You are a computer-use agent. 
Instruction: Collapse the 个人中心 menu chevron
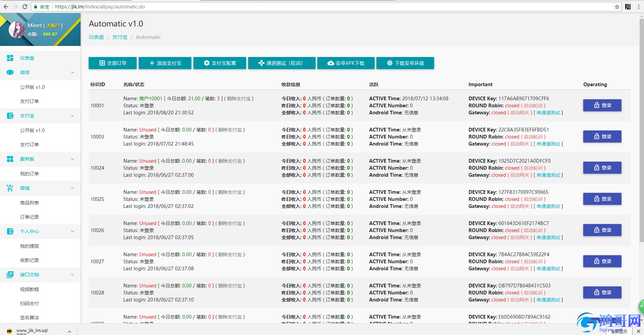click(x=73, y=231)
